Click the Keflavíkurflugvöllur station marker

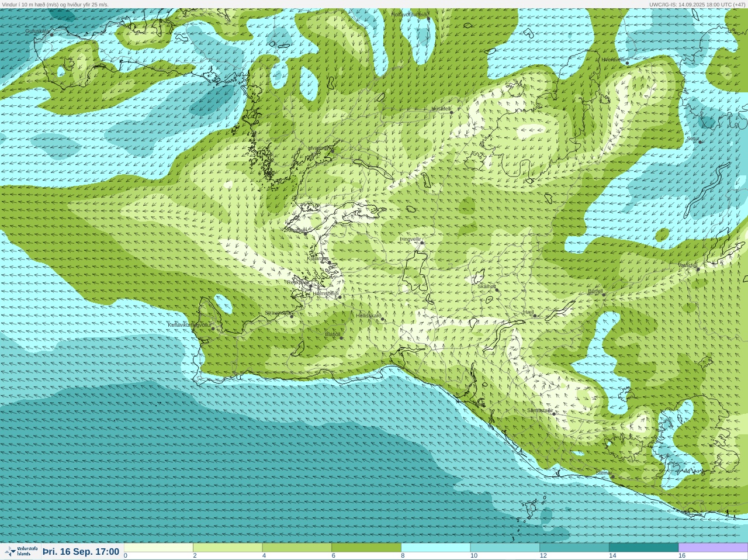213,329
